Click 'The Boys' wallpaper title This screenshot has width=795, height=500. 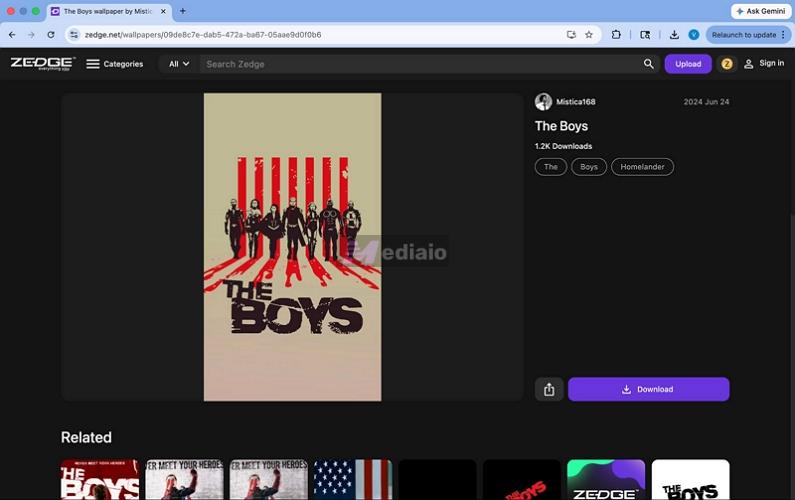(561, 126)
